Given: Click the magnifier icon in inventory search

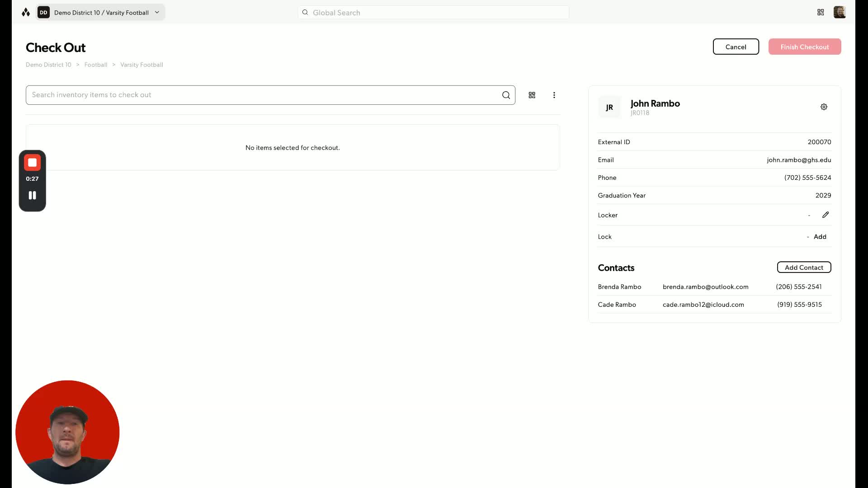Looking at the screenshot, I should point(506,95).
